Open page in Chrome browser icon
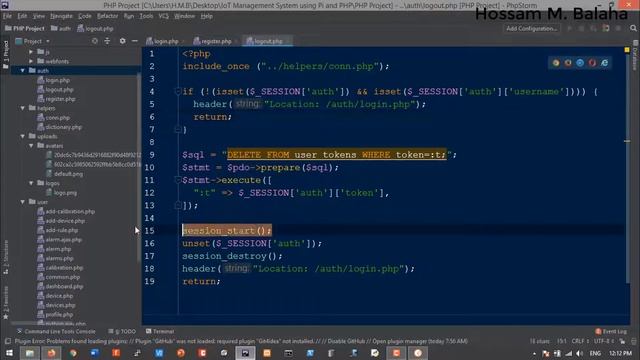 tap(556, 63)
